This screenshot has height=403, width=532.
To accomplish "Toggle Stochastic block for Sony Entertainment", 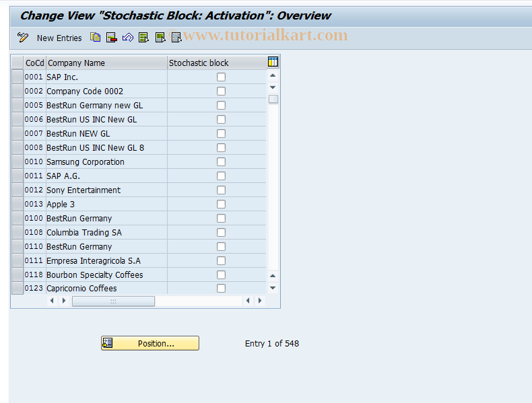I will [221, 190].
